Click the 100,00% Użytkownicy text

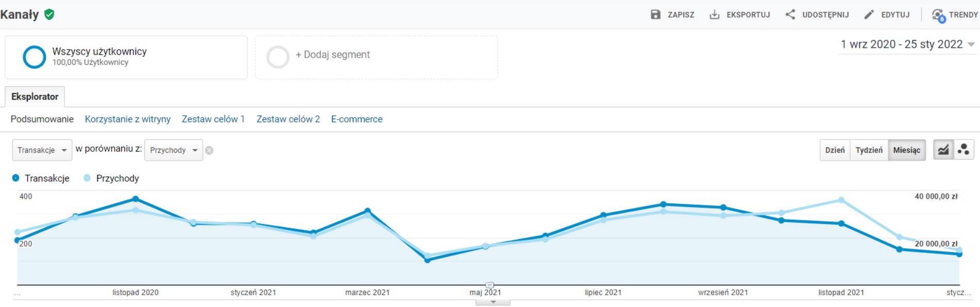tap(90, 62)
